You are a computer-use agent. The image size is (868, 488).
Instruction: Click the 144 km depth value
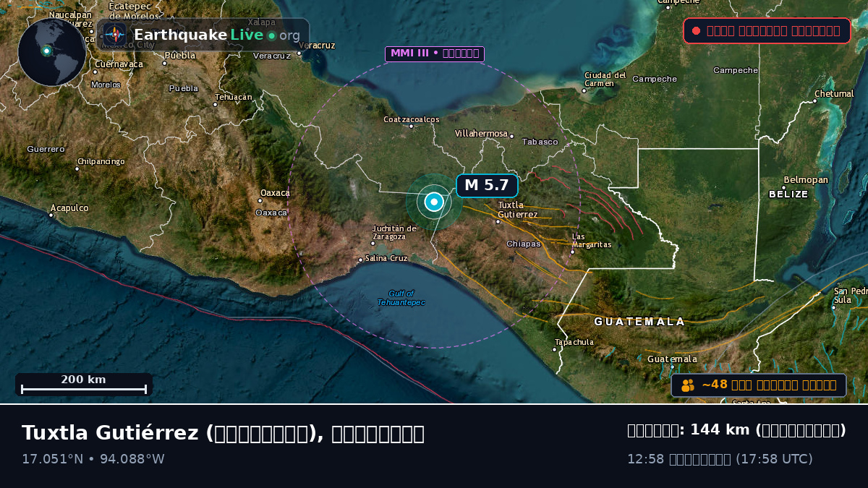click(720, 430)
